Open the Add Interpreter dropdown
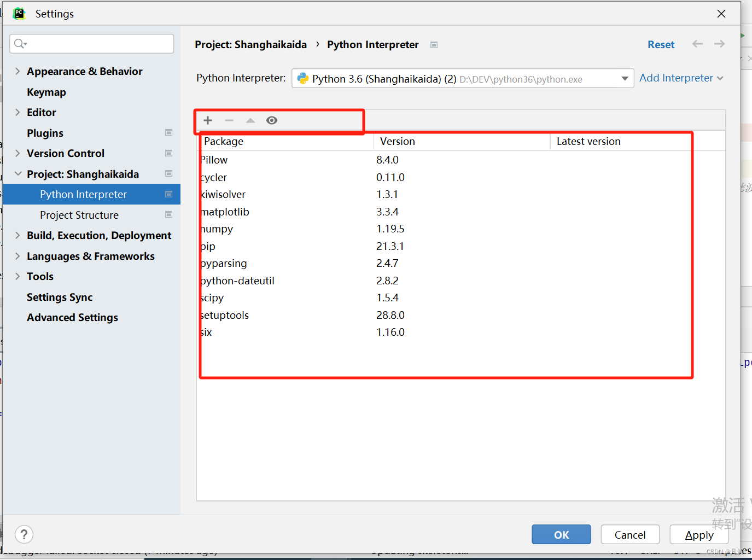This screenshot has width=752, height=560. point(681,78)
